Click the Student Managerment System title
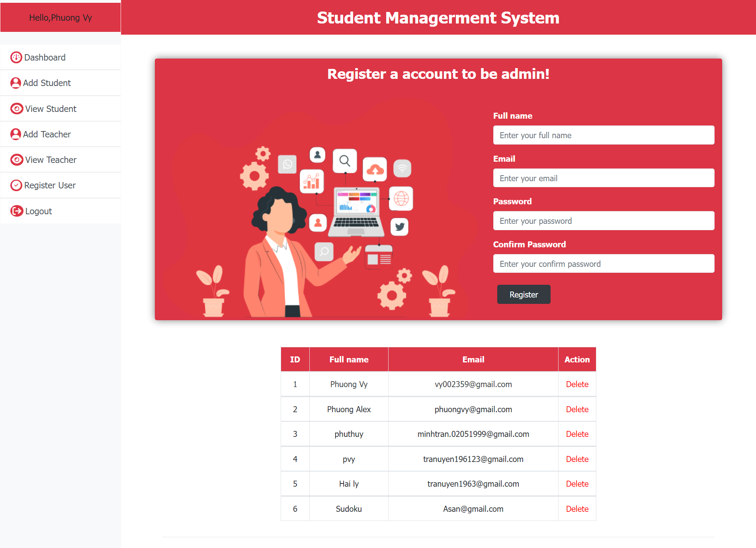756x548 pixels. (x=438, y=18)
